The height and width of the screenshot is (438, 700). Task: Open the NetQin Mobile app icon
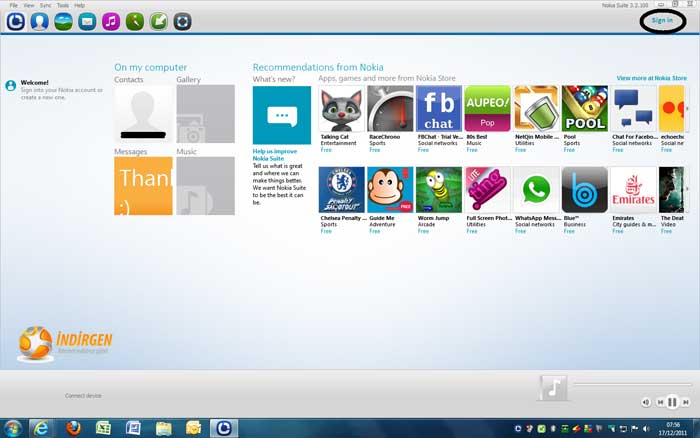536,108
